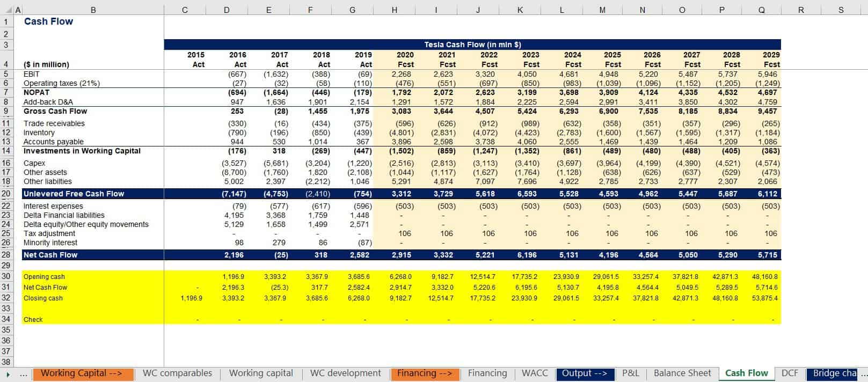Click the 'Tesla Cash Flow (in mln $)' header
Image resolution: width=868 pixels, height=382 pixels.
point(472,45)
